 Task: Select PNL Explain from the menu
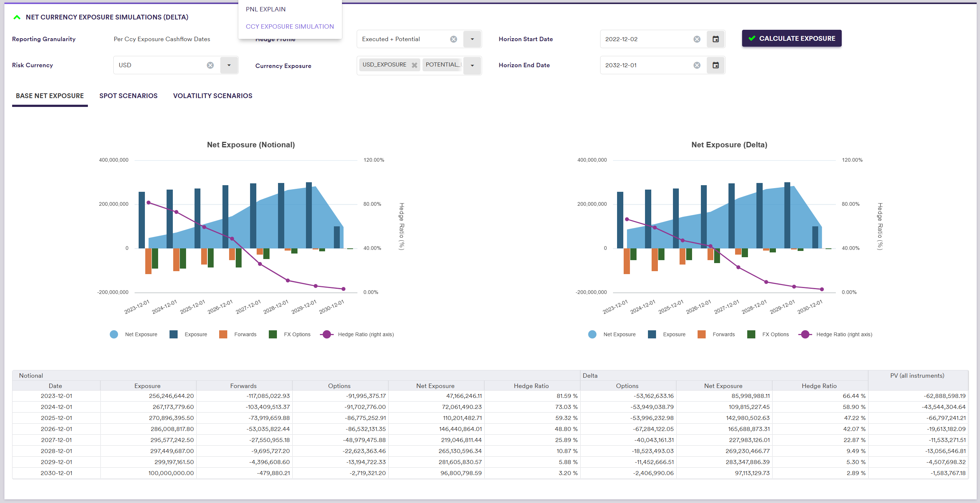pyautogui.click(x=266, y=9)
